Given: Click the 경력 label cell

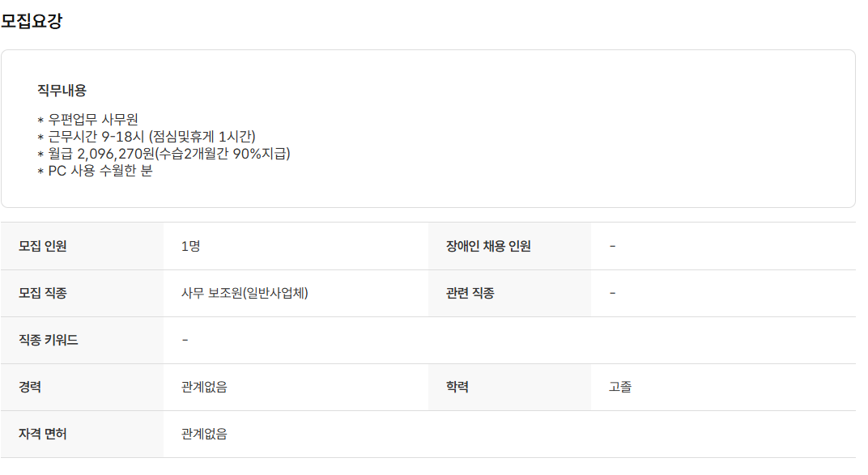Looking at the screenshot, I should (x=30, y=387).
